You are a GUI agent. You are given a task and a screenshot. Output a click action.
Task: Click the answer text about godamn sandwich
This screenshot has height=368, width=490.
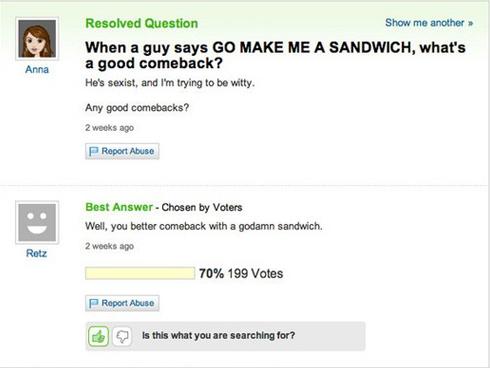pos(204,226)
